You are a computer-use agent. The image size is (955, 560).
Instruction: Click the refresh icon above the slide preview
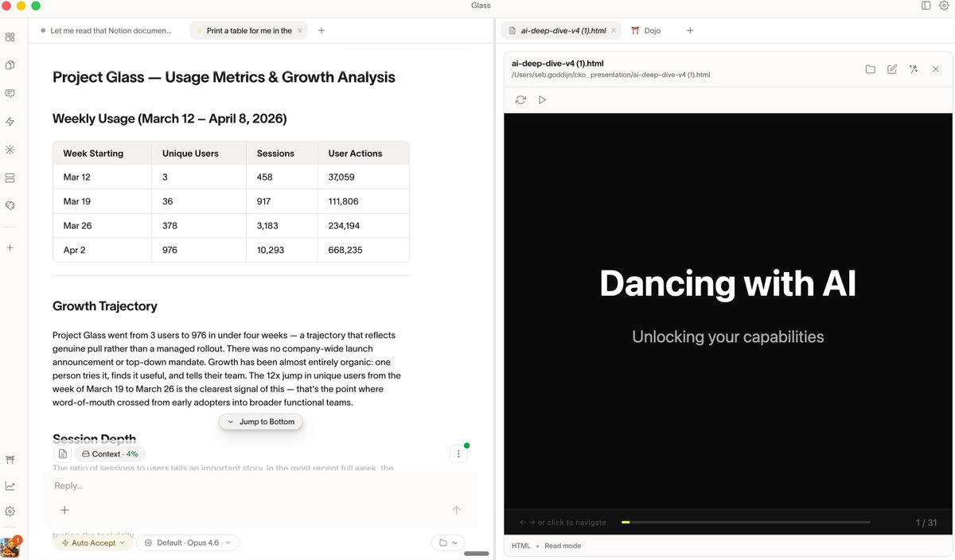(520, 100)
